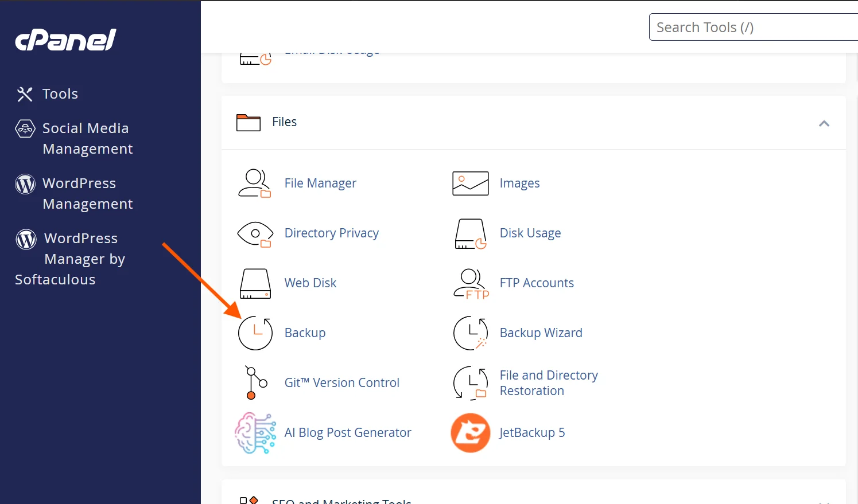Collapse the Files section chevron
This screenshot has width=858, height=504.
pyautogui.click(x=824, y=123)
